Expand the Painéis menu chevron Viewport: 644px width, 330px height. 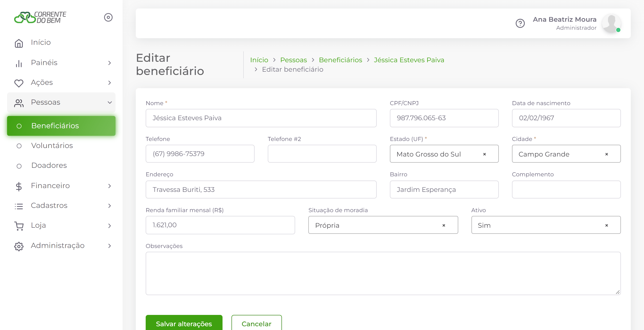pyautogui.click(x=110, y=63)
